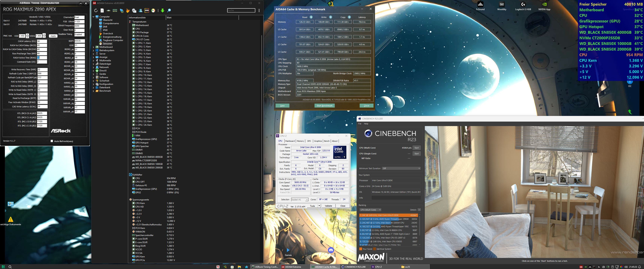
Task: Open the OSD panel toolbar icon
Action: coord(147,10)
